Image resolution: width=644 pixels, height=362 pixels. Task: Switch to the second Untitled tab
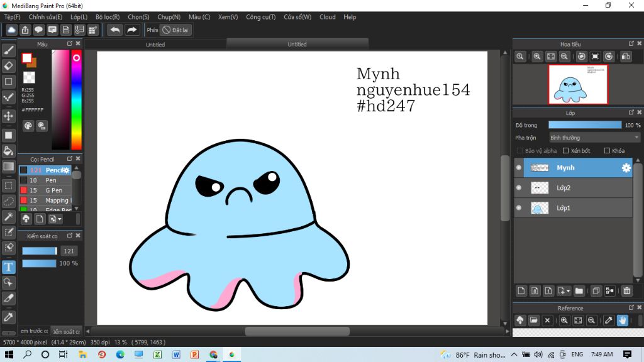(x=297, y=44)
